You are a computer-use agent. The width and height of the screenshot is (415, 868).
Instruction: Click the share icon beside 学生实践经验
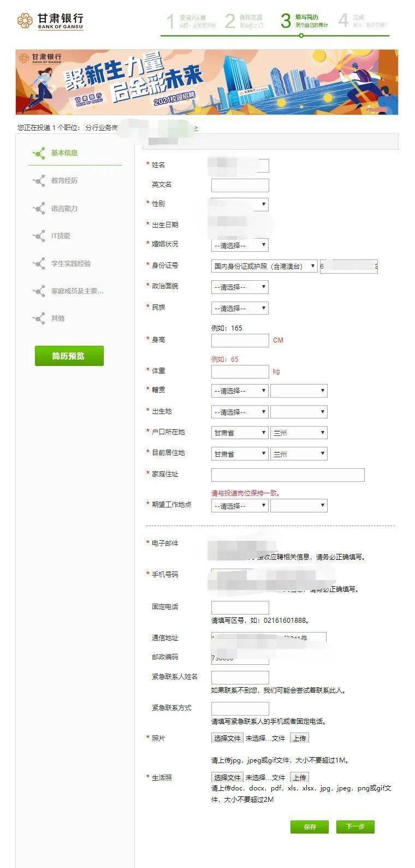coord(39,264)
